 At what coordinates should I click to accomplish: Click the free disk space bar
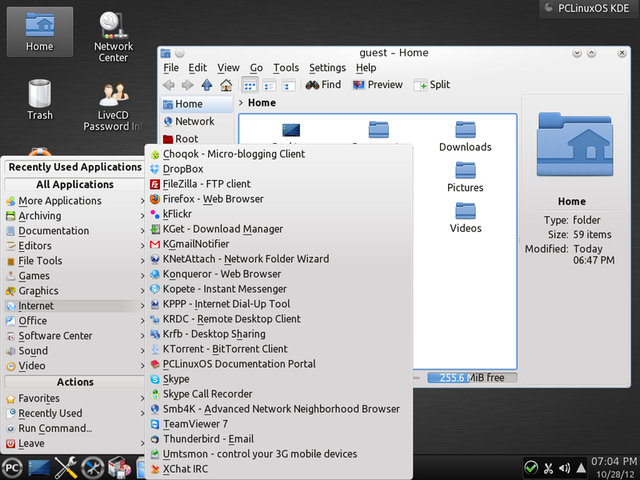pos(472,378)
